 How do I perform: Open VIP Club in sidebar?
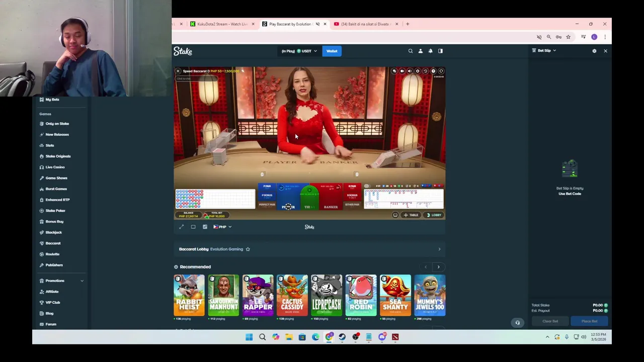(52, 302)
